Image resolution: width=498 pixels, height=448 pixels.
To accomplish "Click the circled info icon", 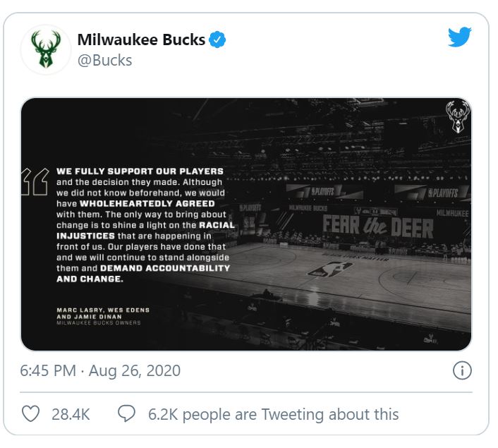I will [x=462, y=370].
